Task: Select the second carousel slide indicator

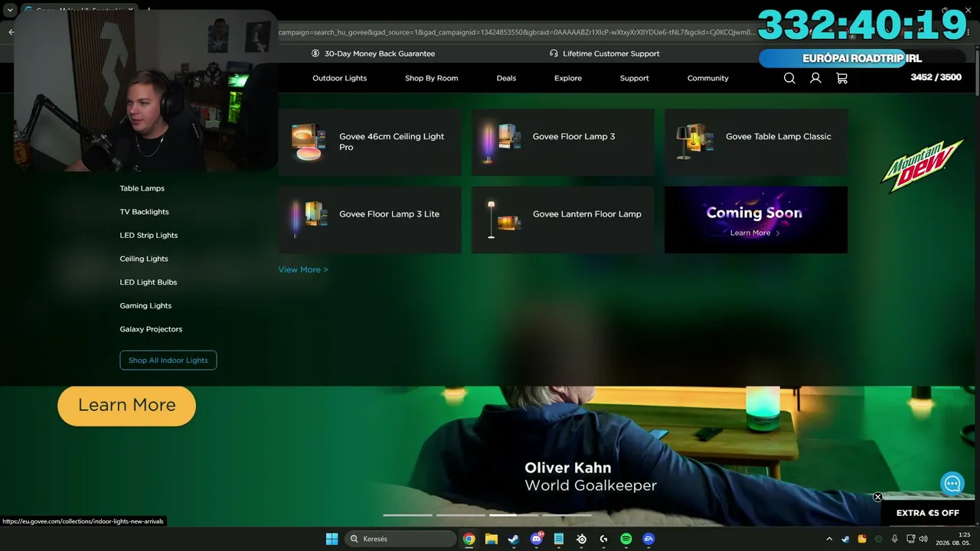Action: (x=461, y=515)
